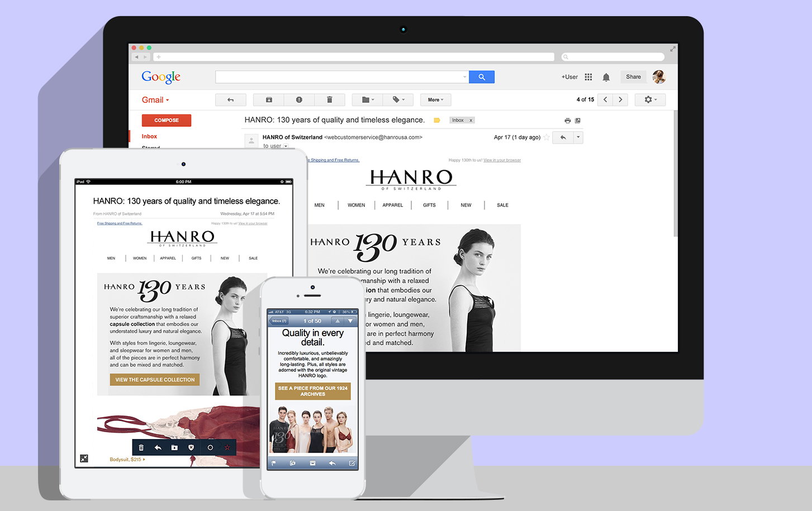The height and width of the screenshot is (511, 812).
Task: Click the browser forward arrow in the desktop window
Action: tap(145, 57)
